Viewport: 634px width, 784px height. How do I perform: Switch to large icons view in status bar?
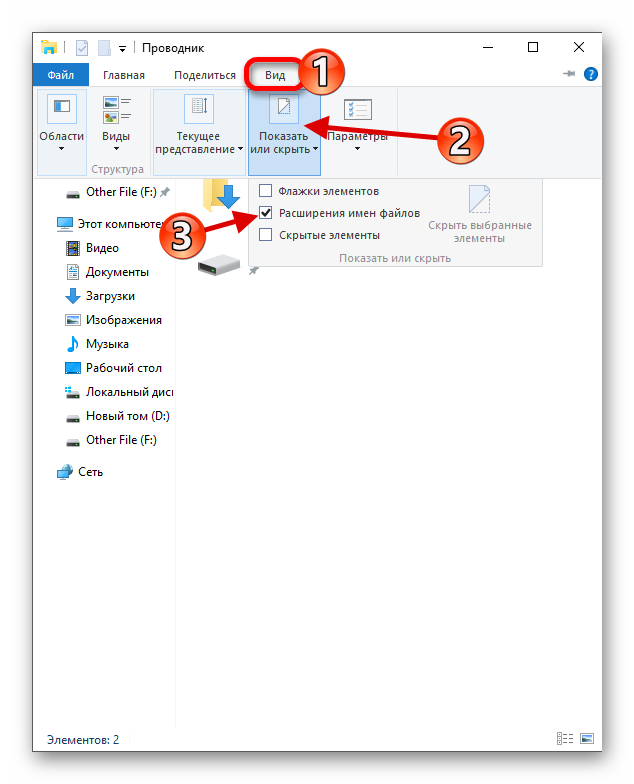coord(586,738)
